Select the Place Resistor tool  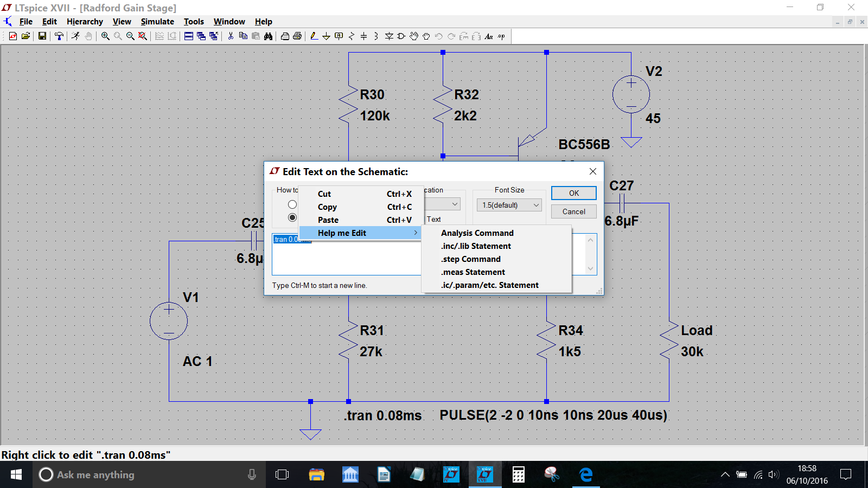352,36
